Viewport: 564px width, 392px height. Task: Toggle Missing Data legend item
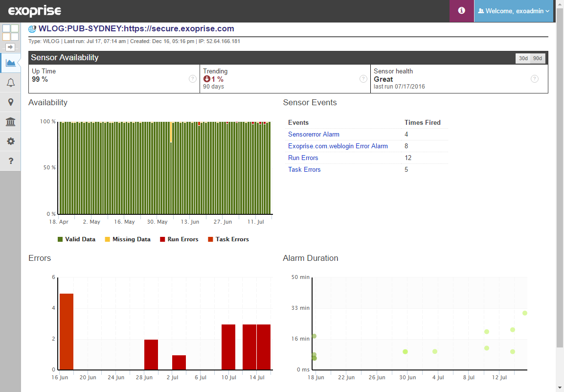pos(128,239)
